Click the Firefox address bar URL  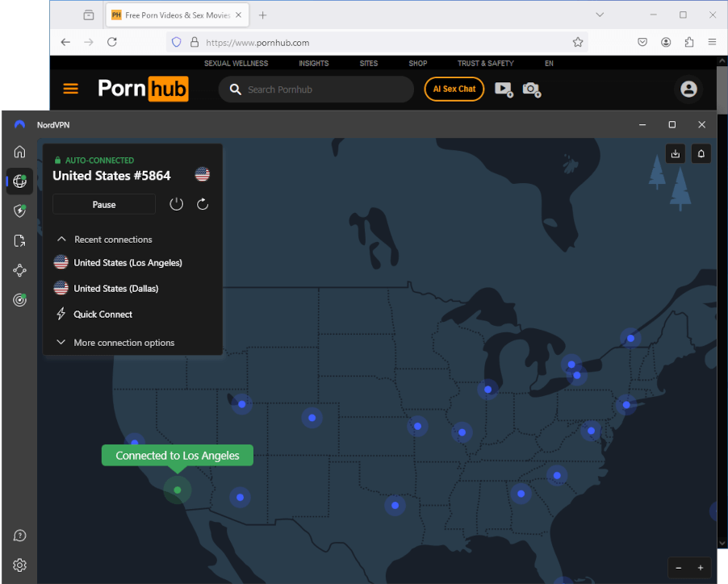pos(257,43)
